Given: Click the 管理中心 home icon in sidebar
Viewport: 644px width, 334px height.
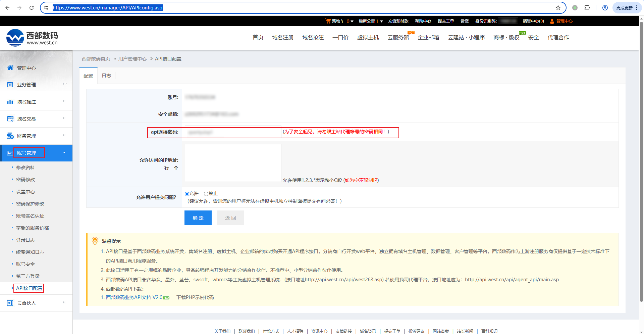Looking at the screenshot, I should (x=10, y=68).
